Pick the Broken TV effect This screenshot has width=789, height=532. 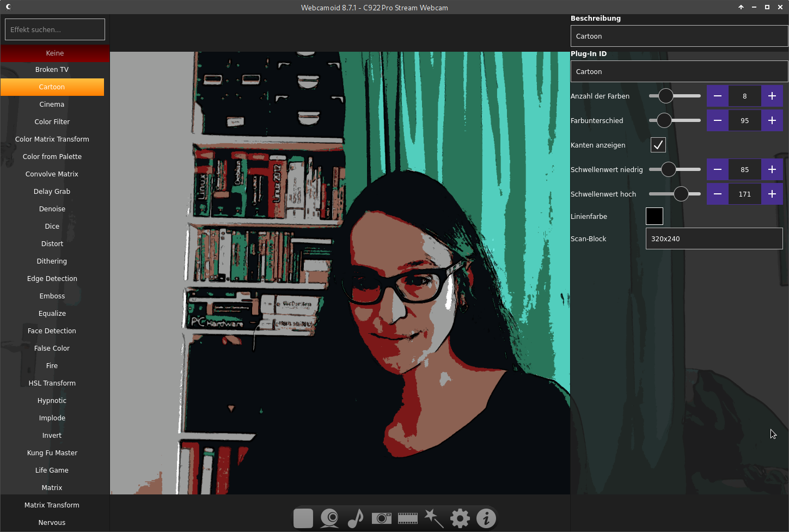[x=52, y=70]
